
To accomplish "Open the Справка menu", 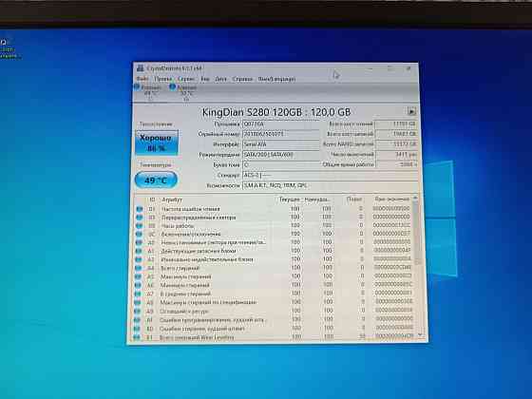I will 242,79.
